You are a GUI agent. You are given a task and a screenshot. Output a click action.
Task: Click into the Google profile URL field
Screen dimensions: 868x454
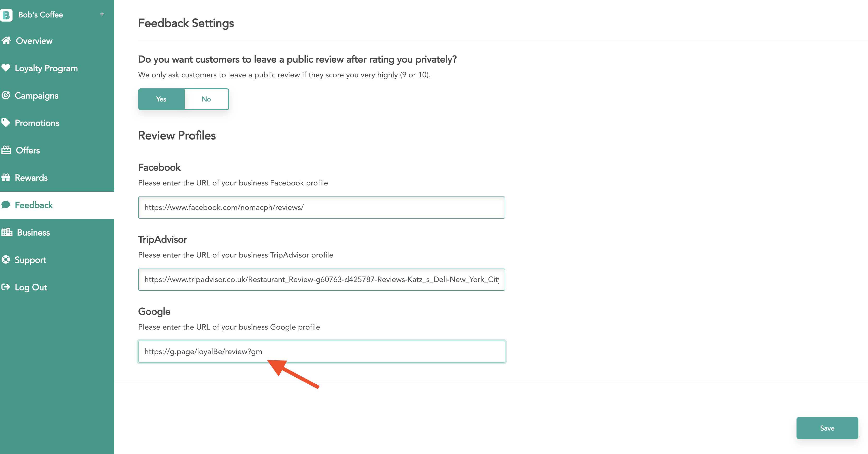pos(321,351)
